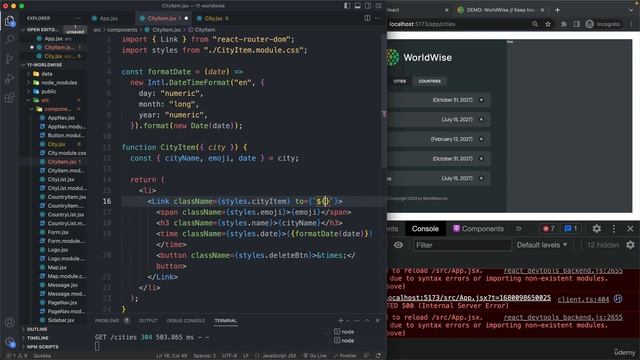Open Sidebar.jsx in the file explorer

(61, 320)
